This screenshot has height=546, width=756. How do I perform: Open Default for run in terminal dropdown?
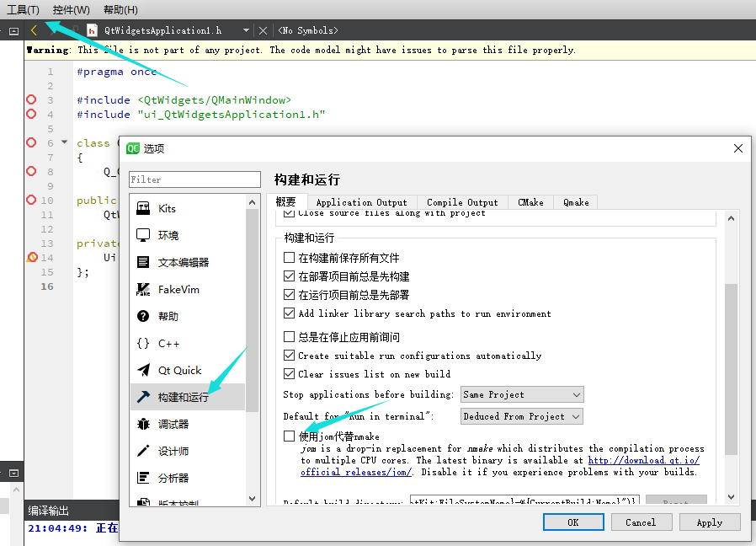(x=522, y=415)
